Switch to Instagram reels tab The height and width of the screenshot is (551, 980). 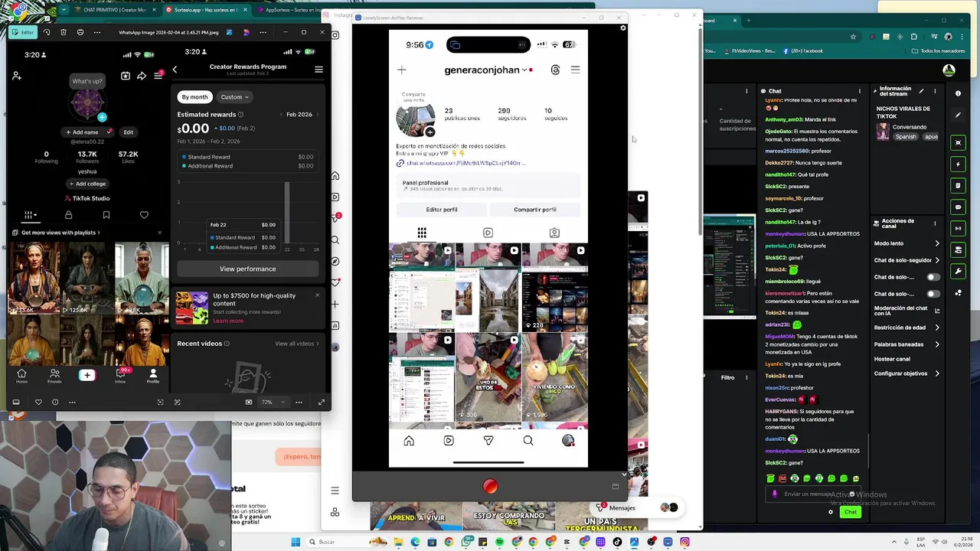pos(488,233)
